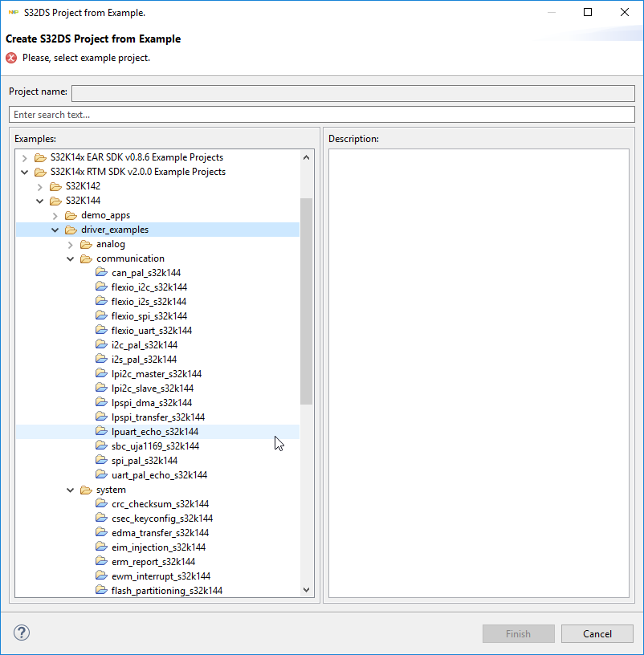Image resolution: width=644 pixels, height=655 pixels.
Task: Click the erm_report_s32k144 project icon
Action: [x=101, y=561]
